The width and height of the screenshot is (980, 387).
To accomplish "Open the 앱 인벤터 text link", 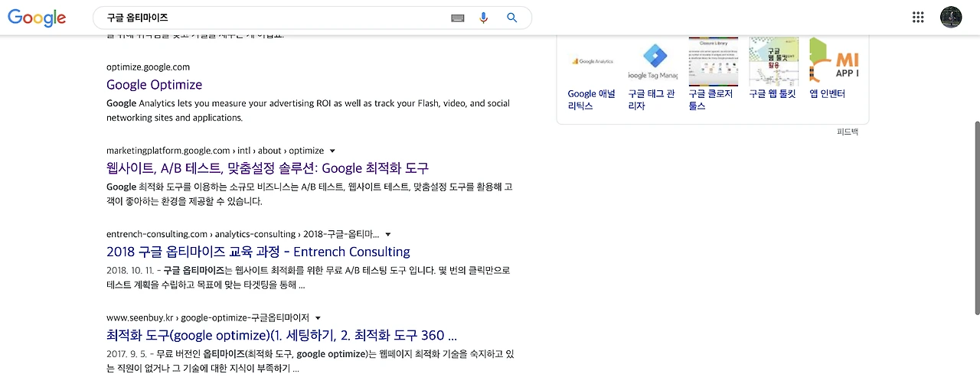I will (827, 93).
